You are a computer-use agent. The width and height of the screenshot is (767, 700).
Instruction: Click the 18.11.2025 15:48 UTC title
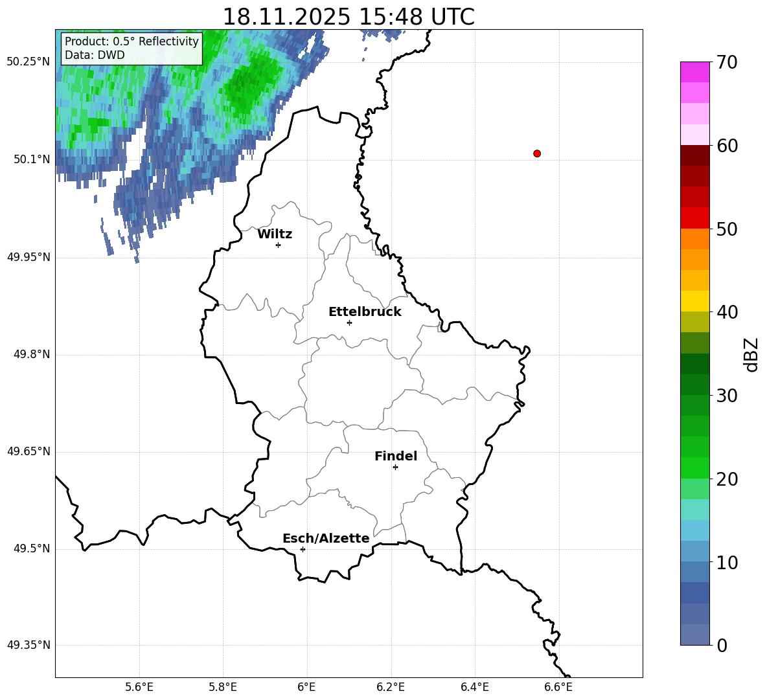pos(349,17)
